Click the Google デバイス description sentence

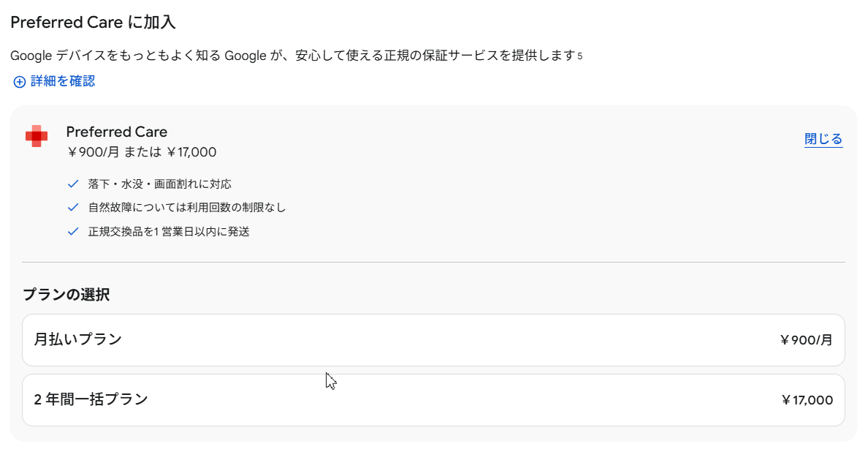coord(294,56)
